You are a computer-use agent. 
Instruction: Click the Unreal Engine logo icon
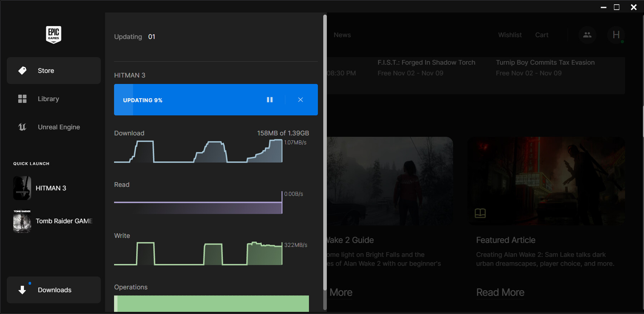(x=23, y=127)
